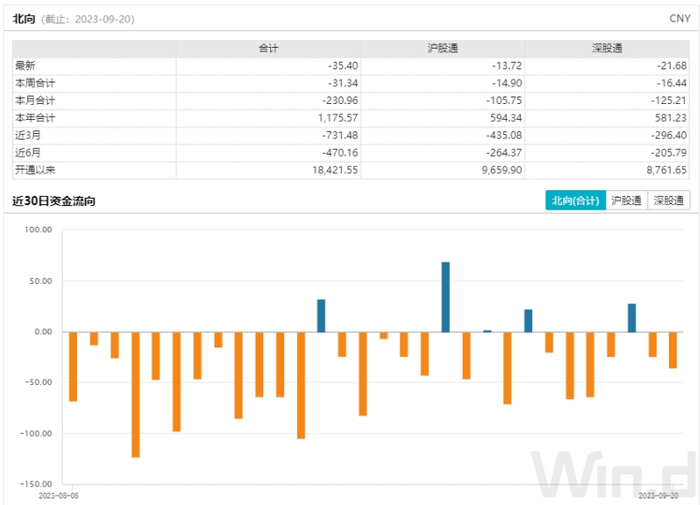
Task: Select the 本周合计 row label
Action: pyautogui.click(x=35, y=83)
